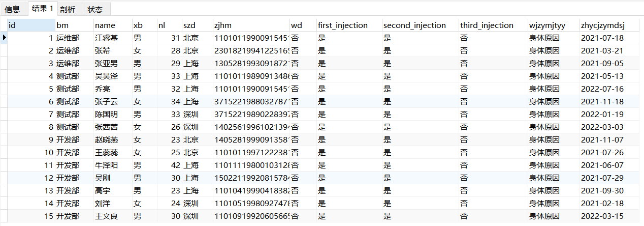Screen dimensions: 644x226
Task: Switch to the 信息 tab
Action: [x=13, y=9]
